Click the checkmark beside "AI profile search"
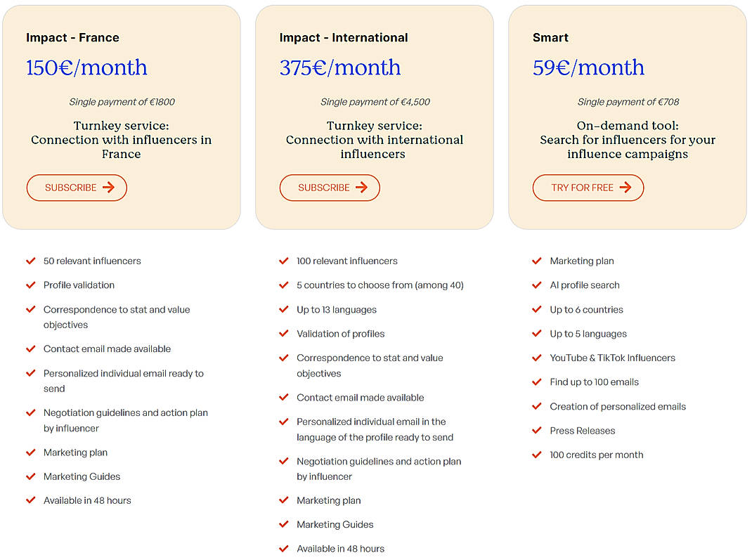This screenshot has width=752, height=560. tap(537, 285)
